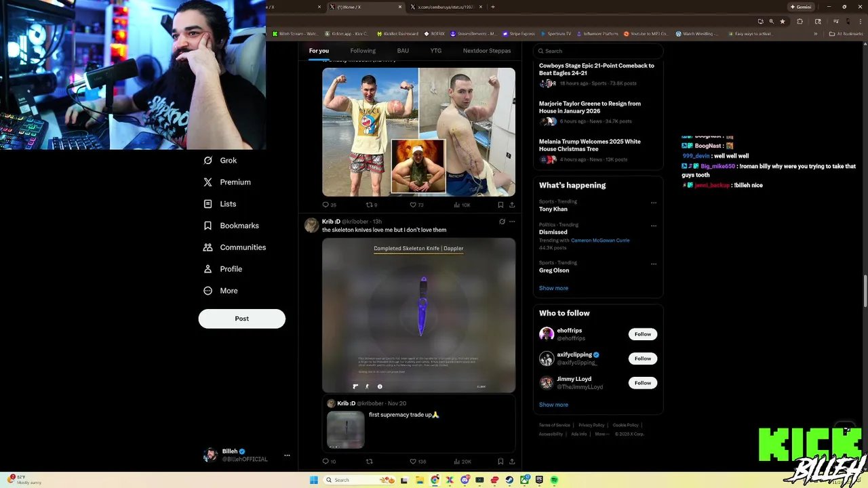868x488 pixels.
Task: Open Cowboys Stage Epic Comeback story
Action: (x=597, y=69)
